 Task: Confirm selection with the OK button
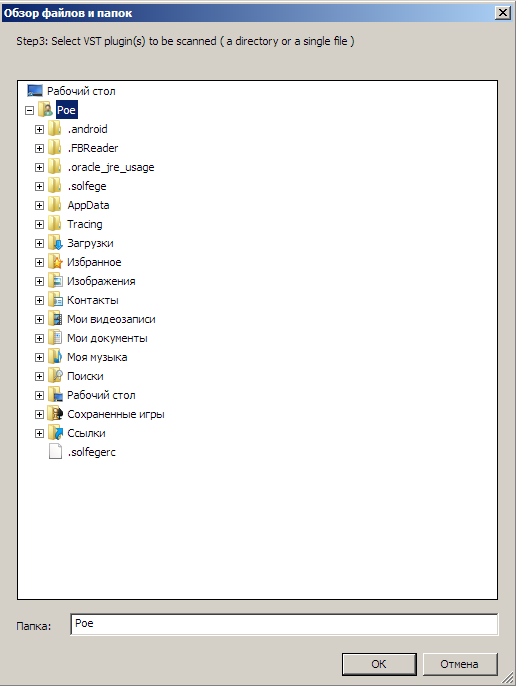pos(379,664)
